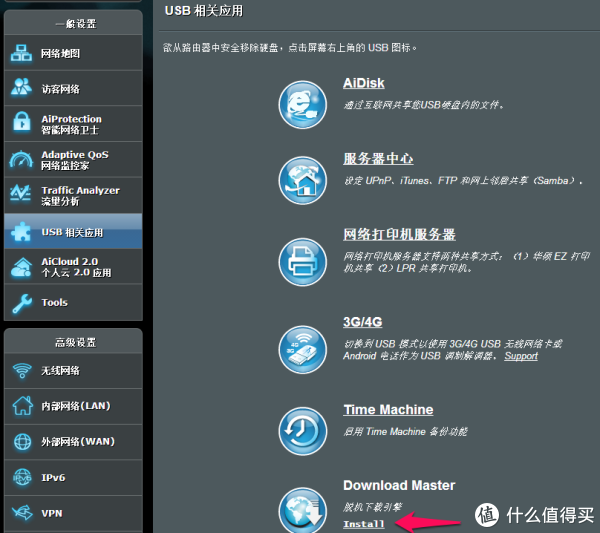The height and width of the screenshot is (533, 600).
Task: Open the 网络打印机服务器 link
Action: pos(399,234)
